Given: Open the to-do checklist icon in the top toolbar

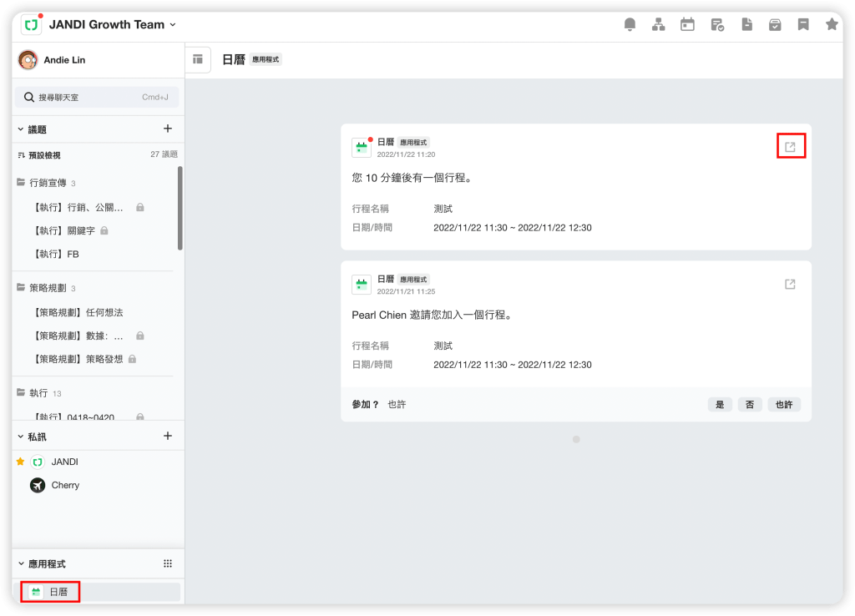Looking at the screenshot, I should [717, 24].
